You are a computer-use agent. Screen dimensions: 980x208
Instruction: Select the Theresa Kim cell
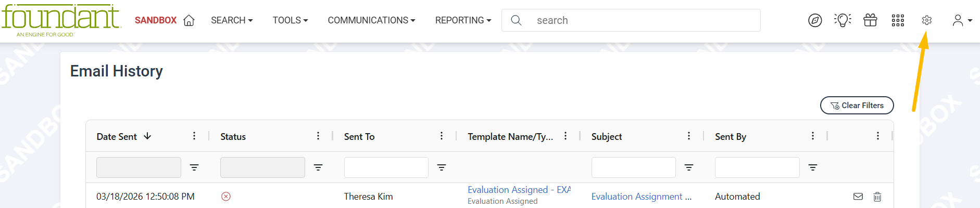(x=368, y=197)
